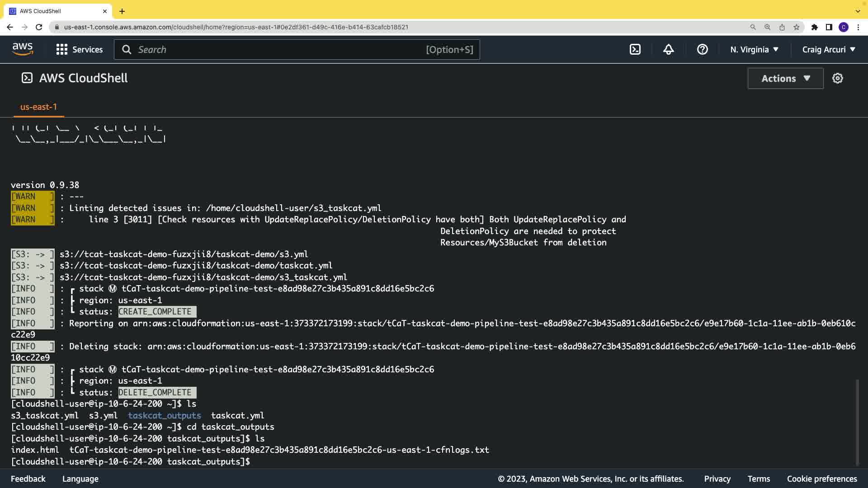Reload the page
Viewport: 868px width, 488px height.
click(39, 27)
